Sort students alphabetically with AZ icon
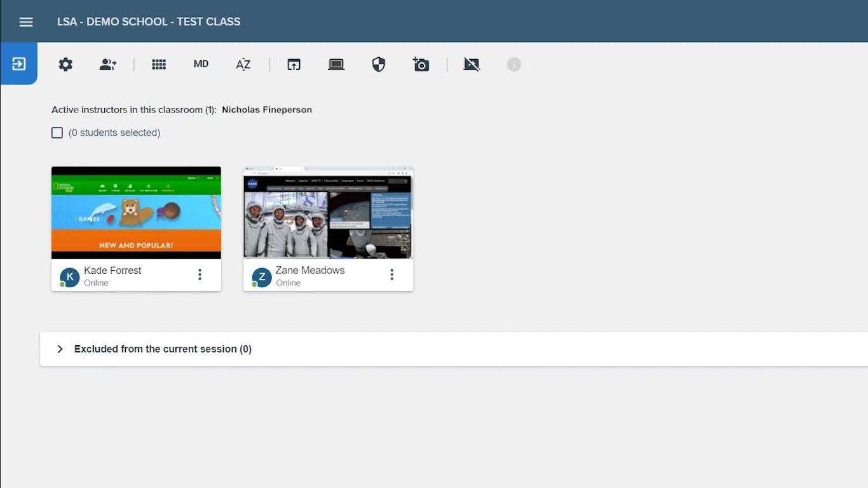This screenshot has height=488, width=868. [243, 64]
